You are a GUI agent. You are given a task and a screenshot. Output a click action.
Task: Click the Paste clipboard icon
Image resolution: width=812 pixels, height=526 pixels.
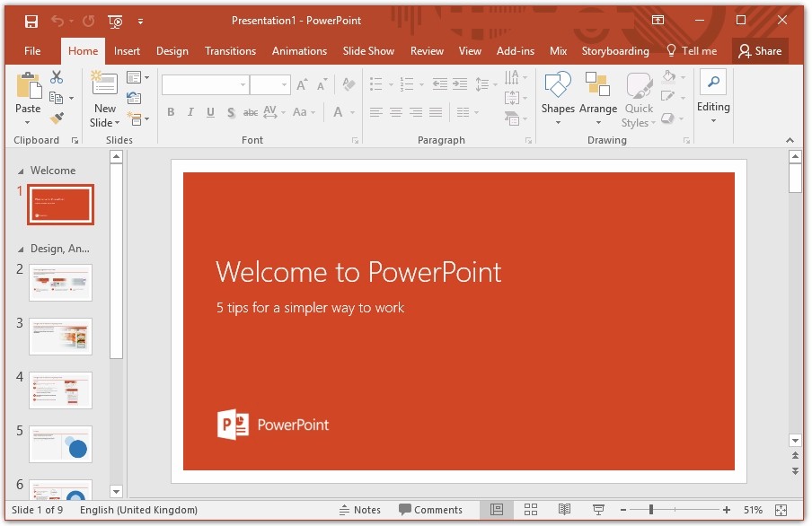pyautogui.click(x=29, y=85)
